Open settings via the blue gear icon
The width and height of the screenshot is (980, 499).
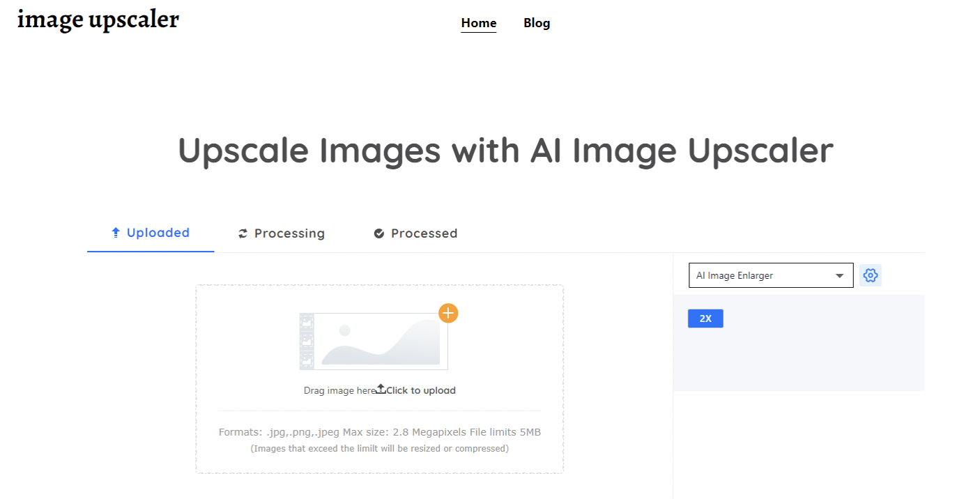point(870,275)
